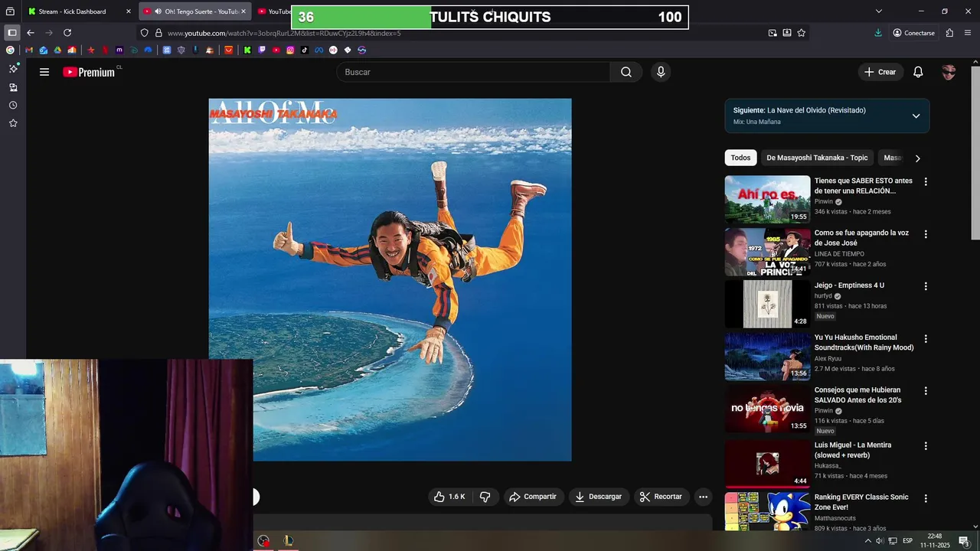Open Sonic ranking video thumbnail

[x=767, y=512]
